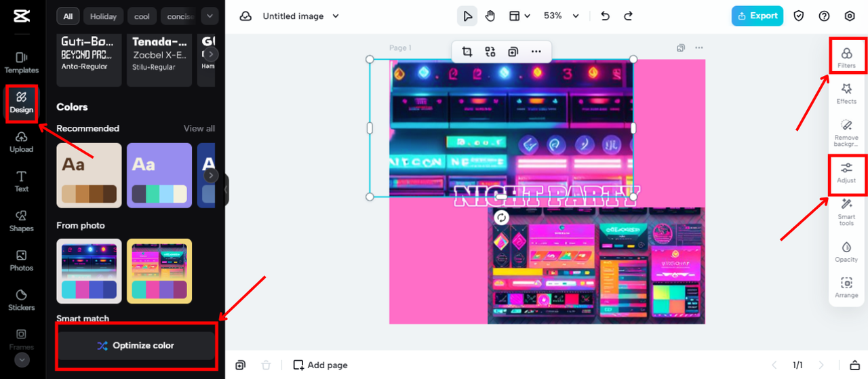Image resolution: width=868 pixels, height=379 pixels.
Task: Redo the last action
Action: tap(629, 16)
